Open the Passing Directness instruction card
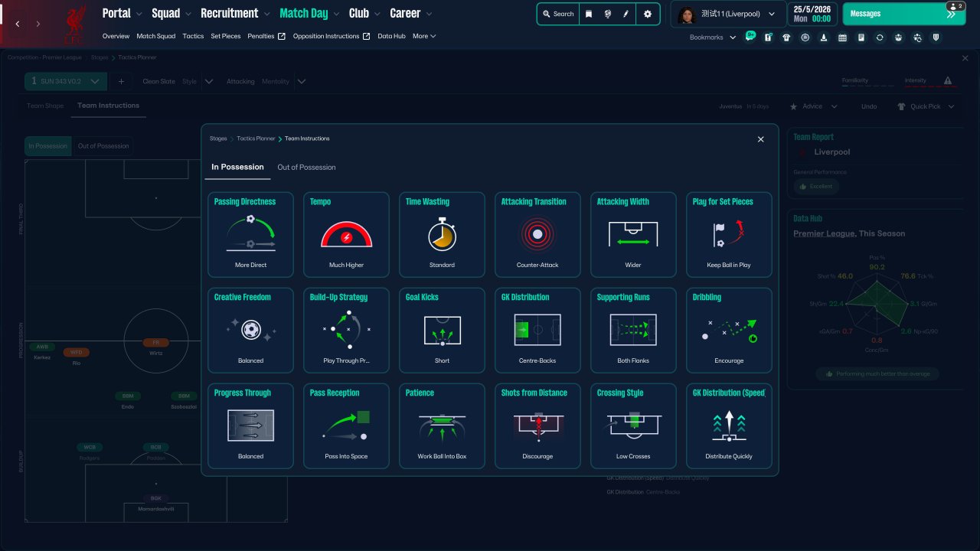 (250, 234)
